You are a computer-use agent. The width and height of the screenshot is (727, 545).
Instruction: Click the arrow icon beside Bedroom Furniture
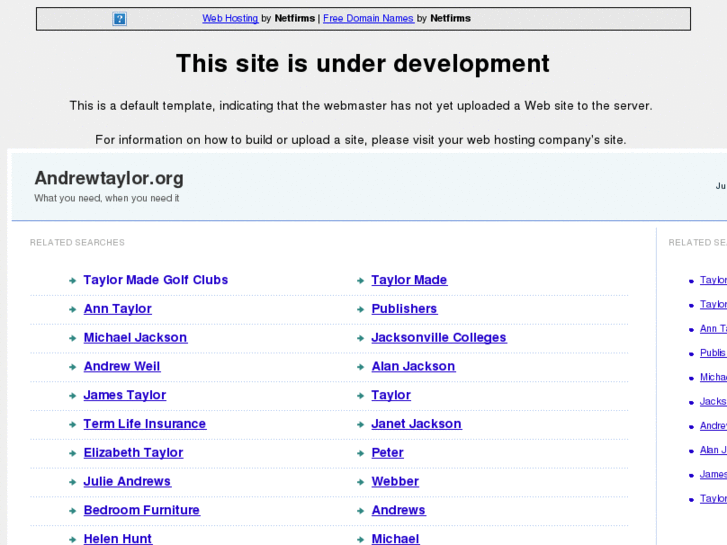tap(72, 511)
